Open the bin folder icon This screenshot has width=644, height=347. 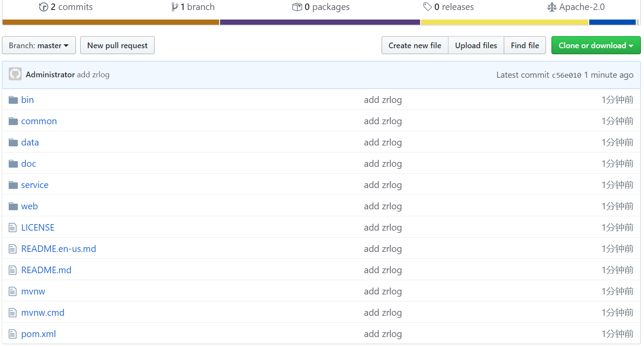coord(13,100)
